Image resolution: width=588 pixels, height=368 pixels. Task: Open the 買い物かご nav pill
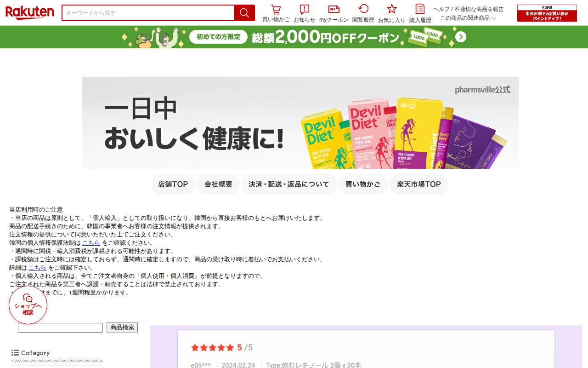click(x=363, y=184)
